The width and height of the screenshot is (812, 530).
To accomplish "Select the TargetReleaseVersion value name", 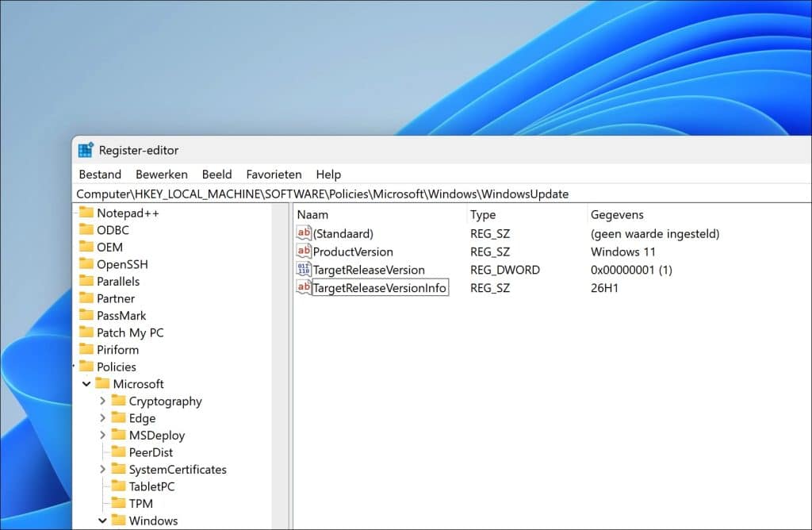I will click(x=369, y=270).
